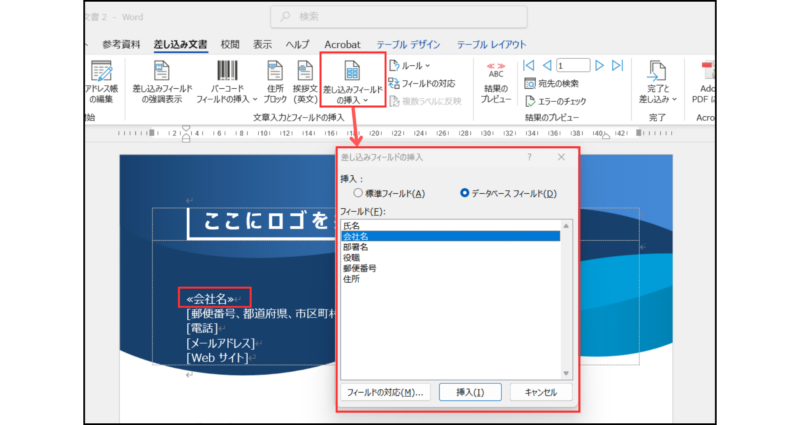This screenshot has height=425, width=800.
Task: Click the 挿入 button in dialog
Action: pyautogui.click(x=469, y=392)
